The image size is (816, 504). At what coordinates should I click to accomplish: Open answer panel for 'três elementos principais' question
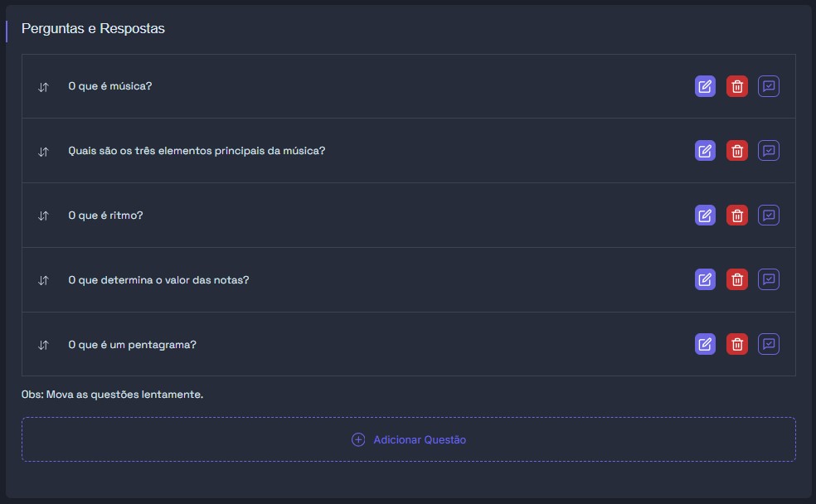pyautogui.click(x=769, y=151)
